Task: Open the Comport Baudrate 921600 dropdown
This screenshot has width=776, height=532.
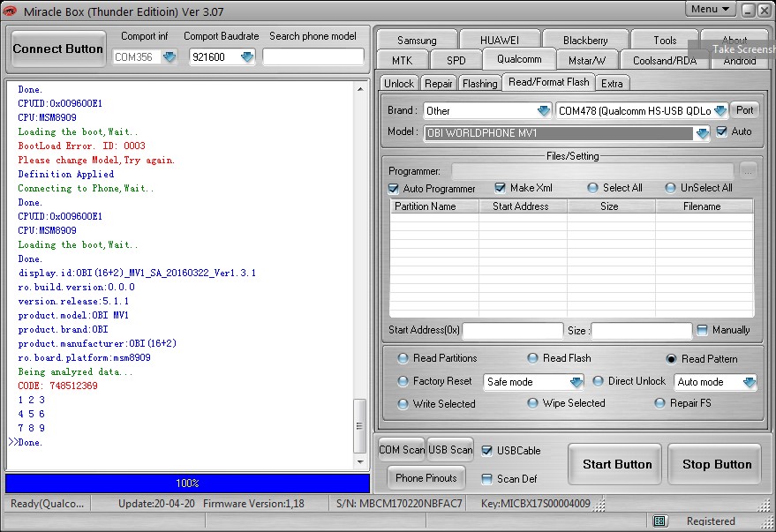Action: [247, 56]
